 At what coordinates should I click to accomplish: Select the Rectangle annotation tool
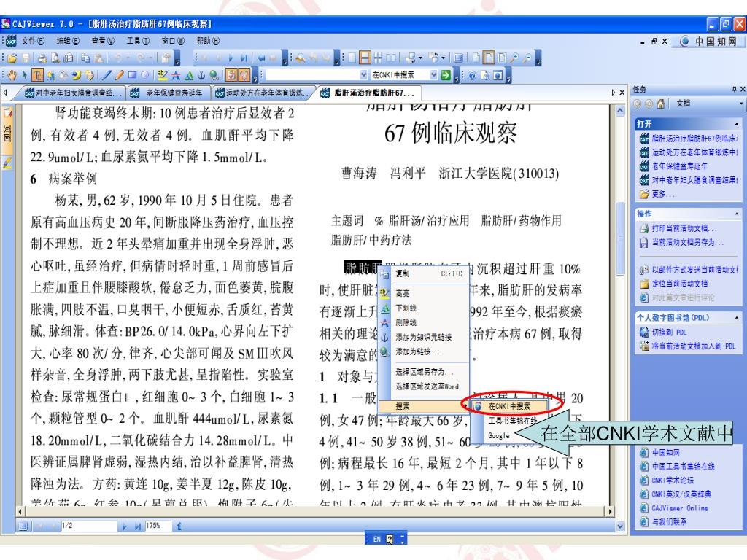pos(132,75)
